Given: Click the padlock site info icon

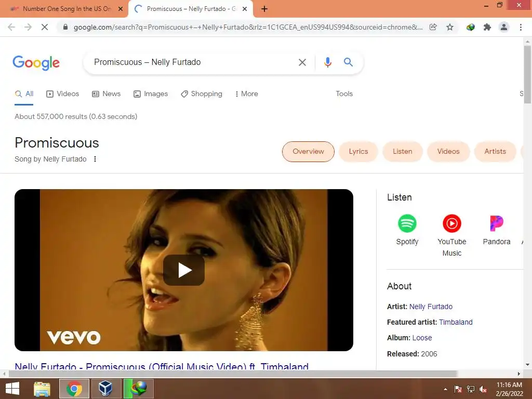Looking at the screenshot, I should point(65,27).
